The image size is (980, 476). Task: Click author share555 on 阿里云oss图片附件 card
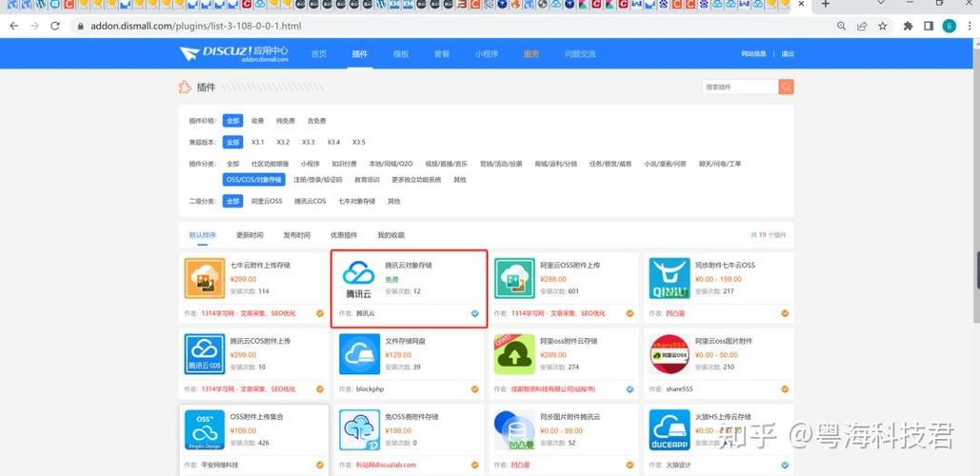(679, 389)
